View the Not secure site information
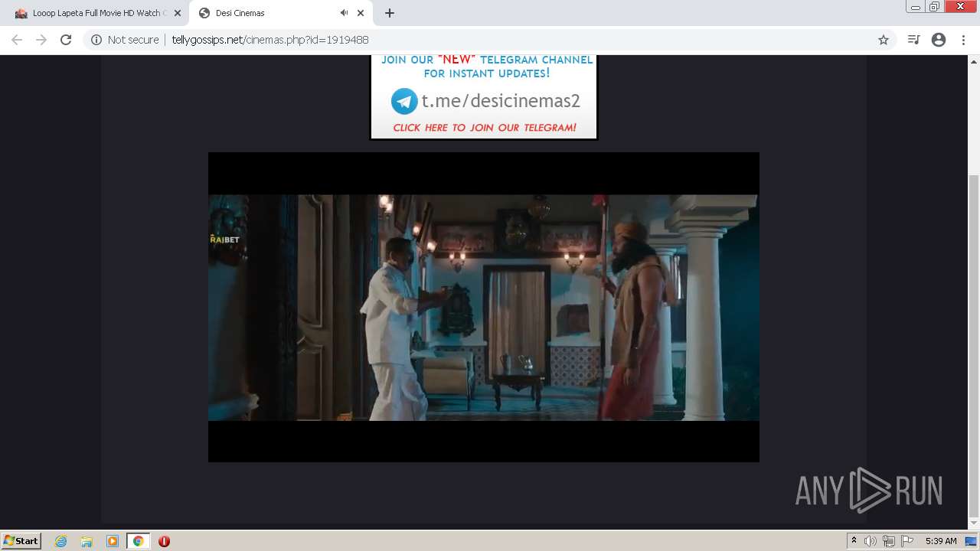 click(x=125, y=40)
